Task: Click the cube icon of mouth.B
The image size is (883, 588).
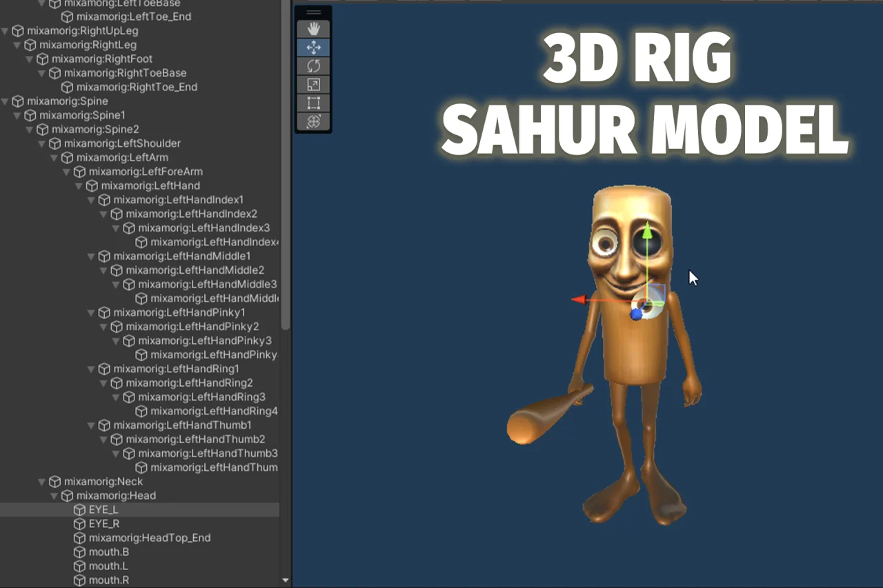Action: tap(80, 552)
